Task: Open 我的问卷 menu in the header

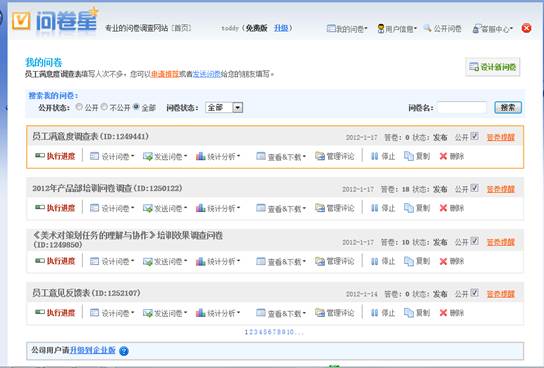Action: [347, 28]
